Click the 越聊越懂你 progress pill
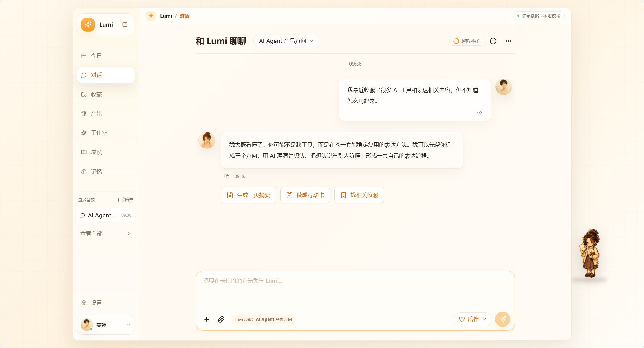The height and width of the screenshot is (348, 644). click(467, 41)
